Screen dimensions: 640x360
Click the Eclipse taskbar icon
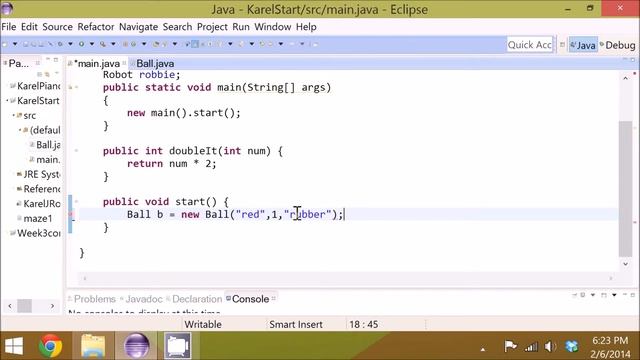[136, 346]
